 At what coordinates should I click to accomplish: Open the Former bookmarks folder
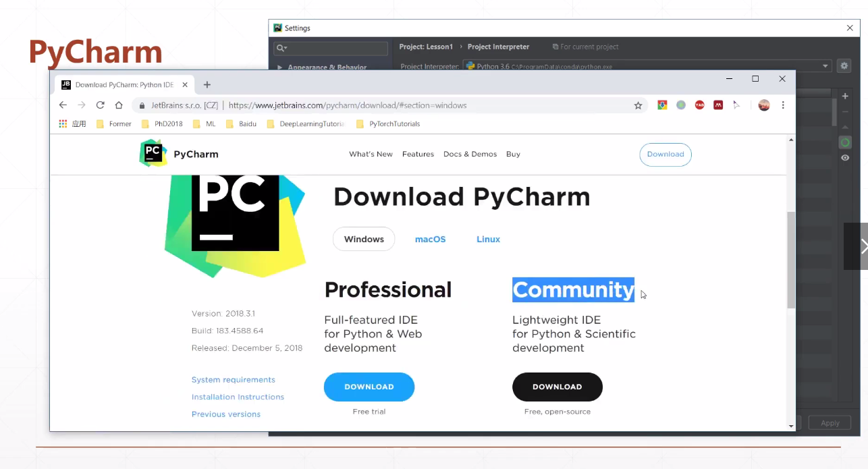(114, 123)
